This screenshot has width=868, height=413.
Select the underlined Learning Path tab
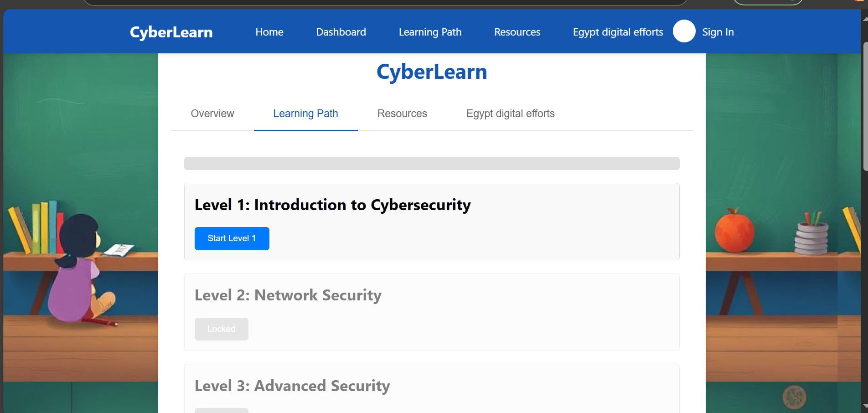(x=305, y=114)
